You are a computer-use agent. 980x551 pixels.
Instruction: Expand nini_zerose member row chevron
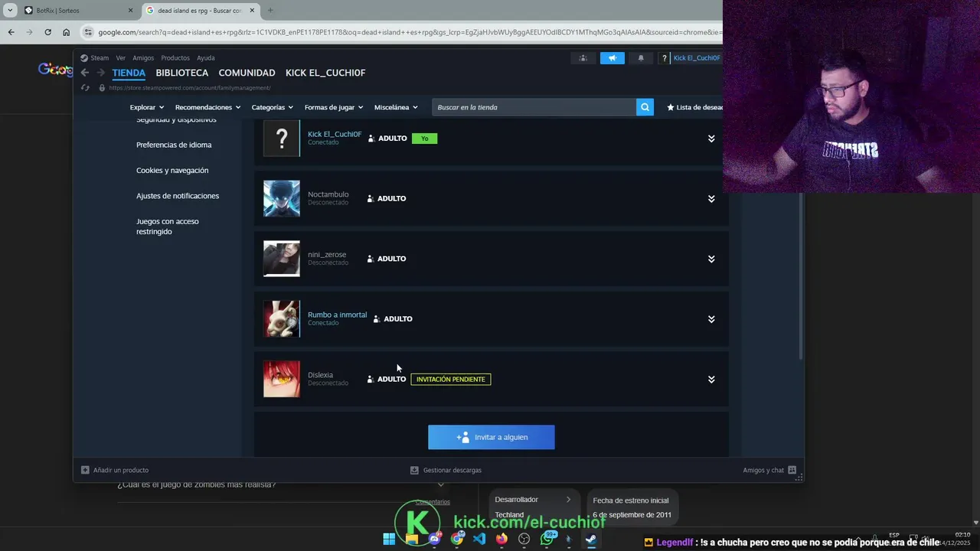tap(711, 259)
